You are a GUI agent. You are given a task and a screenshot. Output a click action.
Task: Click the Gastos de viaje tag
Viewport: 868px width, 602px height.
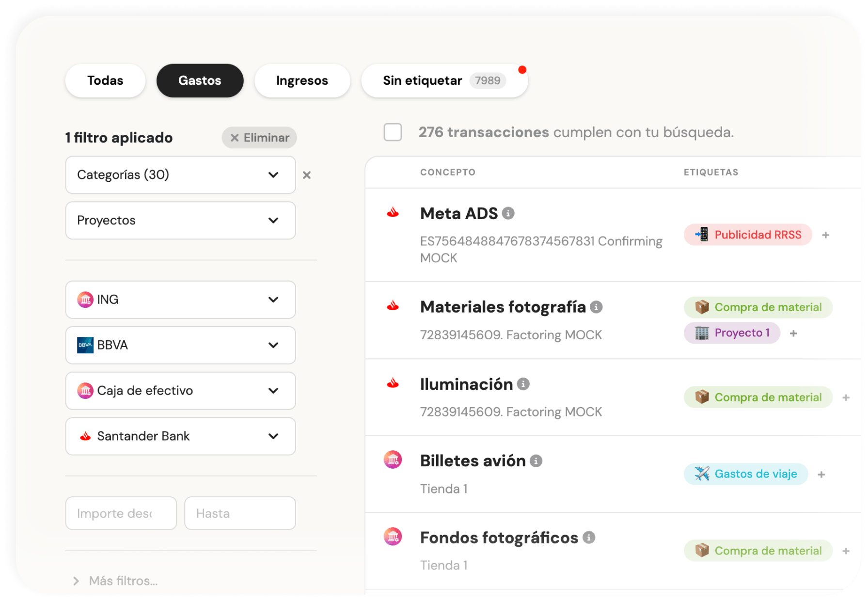(x=746, y=474)
